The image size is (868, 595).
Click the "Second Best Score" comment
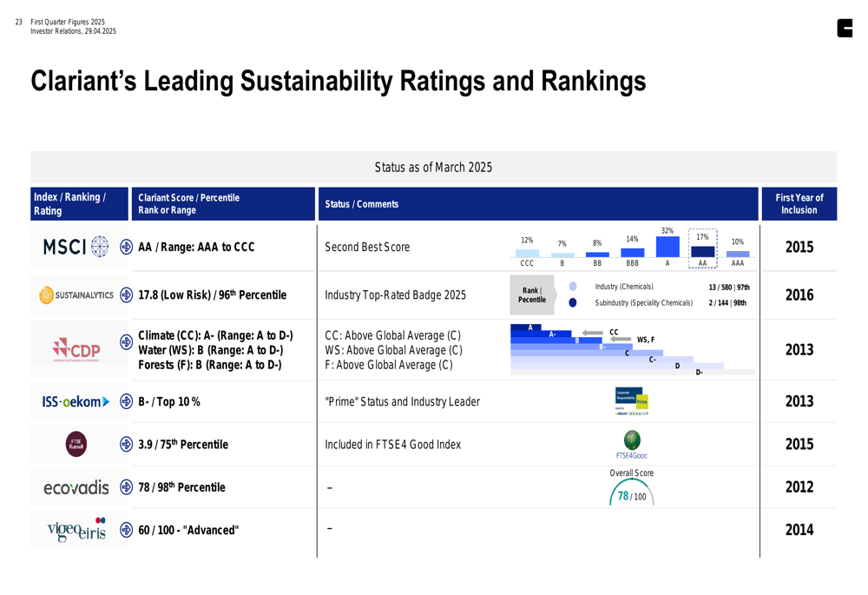coord(367,247)
